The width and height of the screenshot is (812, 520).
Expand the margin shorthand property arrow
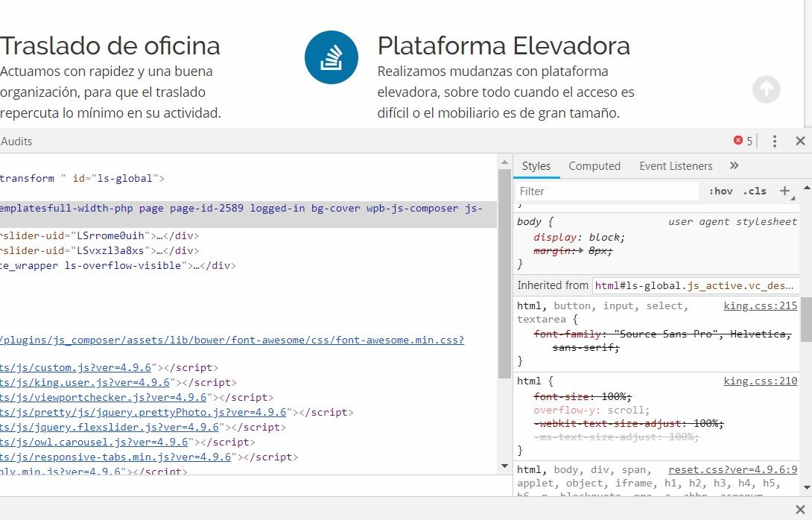[582, 250]
